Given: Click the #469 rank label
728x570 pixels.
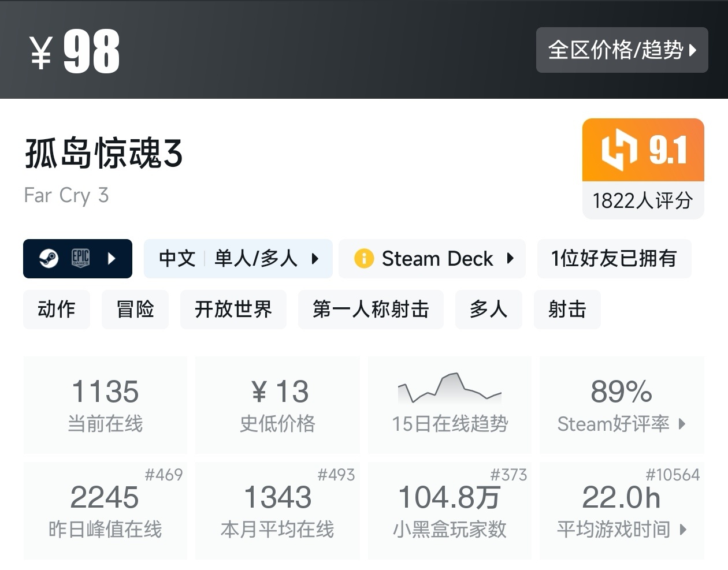Looking at the screenshot, I should tap(164, 475).
